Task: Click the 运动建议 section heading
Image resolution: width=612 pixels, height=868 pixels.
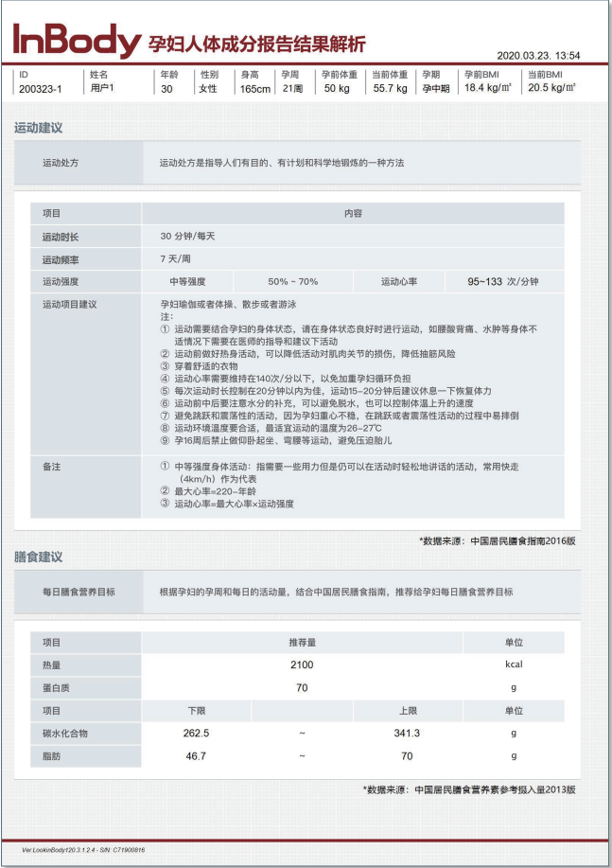Action: coord(38,128)
